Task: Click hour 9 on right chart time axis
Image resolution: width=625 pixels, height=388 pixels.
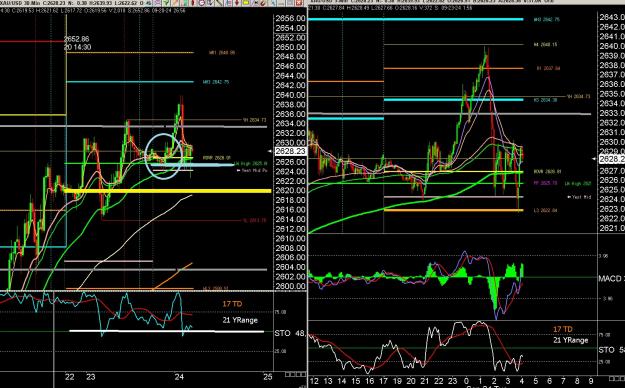Action: pyautogui.click(x=591, y=381)
